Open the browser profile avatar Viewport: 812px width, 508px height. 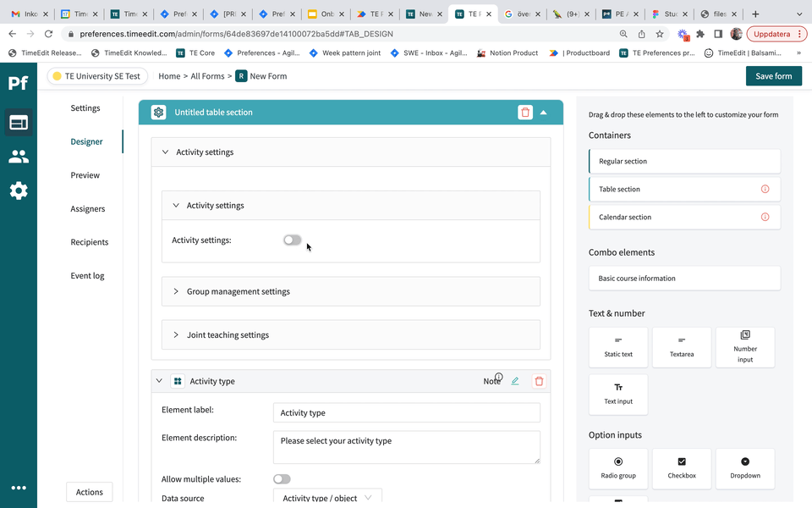(x=736, y=34)
